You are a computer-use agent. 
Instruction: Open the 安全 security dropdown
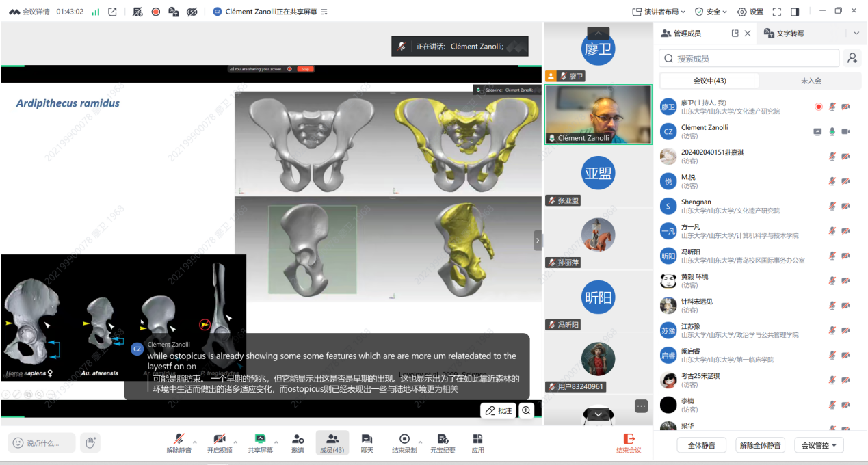click(711, 12)
